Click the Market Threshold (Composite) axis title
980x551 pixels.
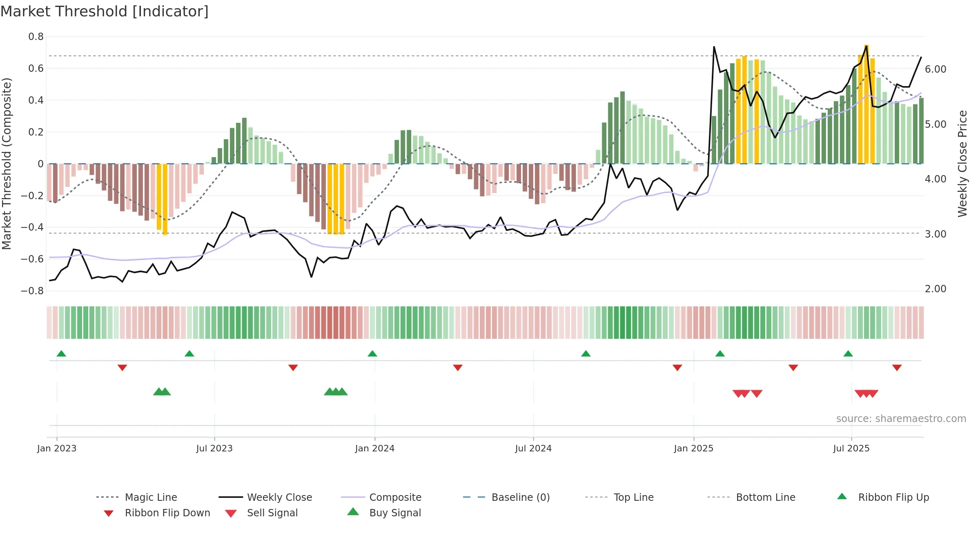(7, 163)
